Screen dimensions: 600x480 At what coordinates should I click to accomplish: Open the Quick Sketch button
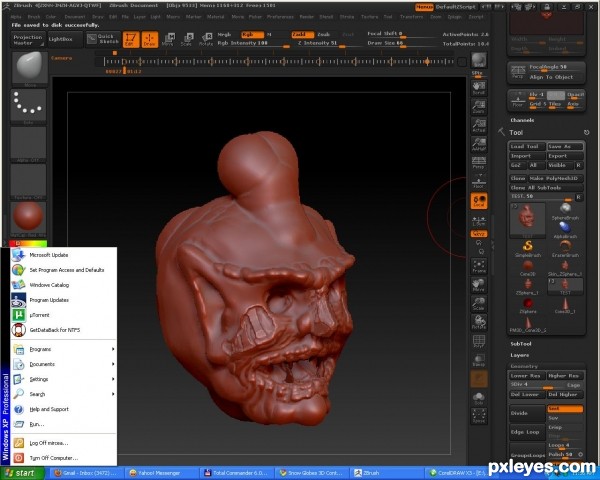(103, 39)
